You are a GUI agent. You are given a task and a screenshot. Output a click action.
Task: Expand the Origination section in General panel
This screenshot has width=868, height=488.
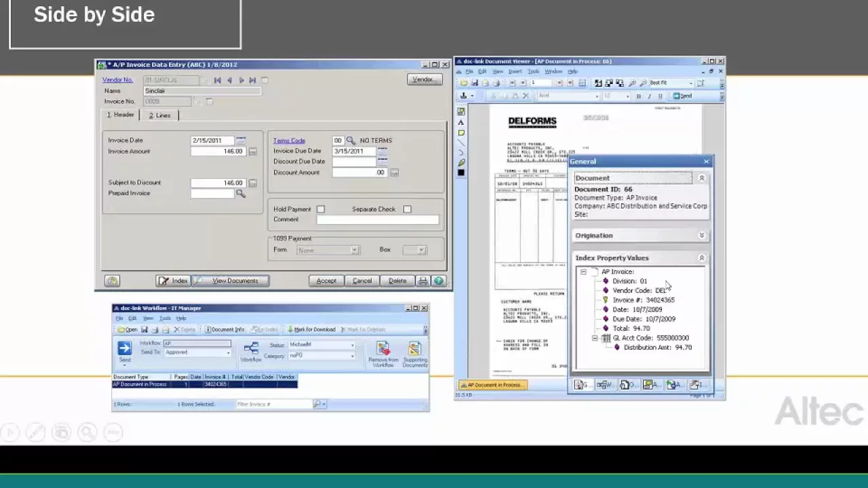(702, 236)
